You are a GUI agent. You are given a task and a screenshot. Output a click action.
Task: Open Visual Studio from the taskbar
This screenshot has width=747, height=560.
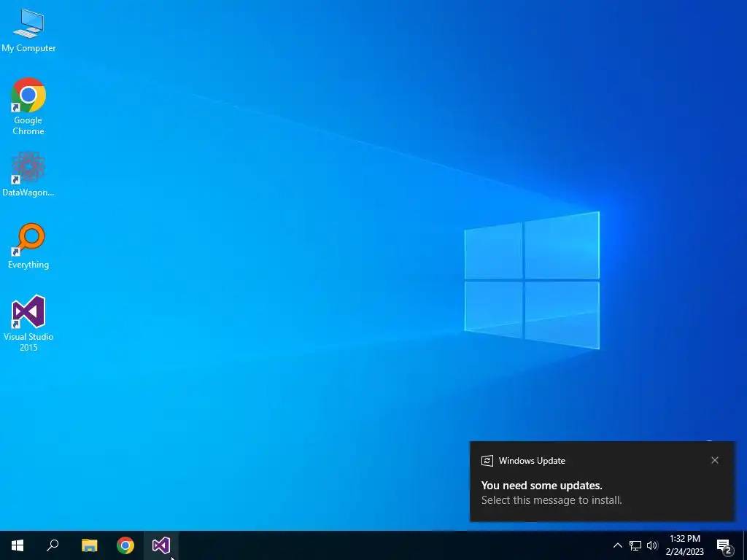tap(161, 545)
